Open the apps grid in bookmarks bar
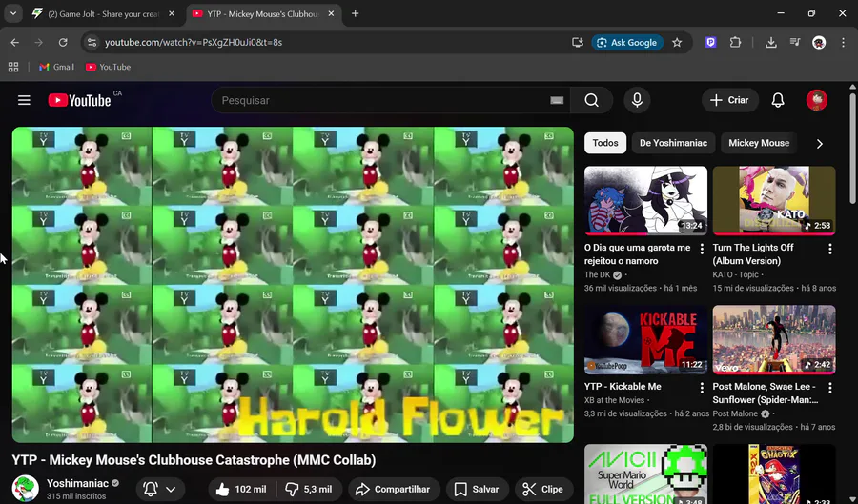 (x=13, y=67)
